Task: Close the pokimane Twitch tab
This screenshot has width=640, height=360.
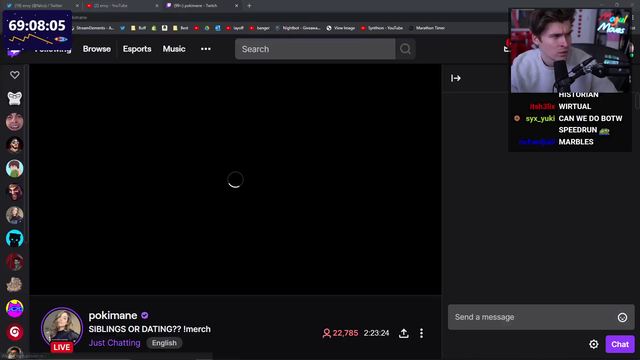Action: click(236, 6)
